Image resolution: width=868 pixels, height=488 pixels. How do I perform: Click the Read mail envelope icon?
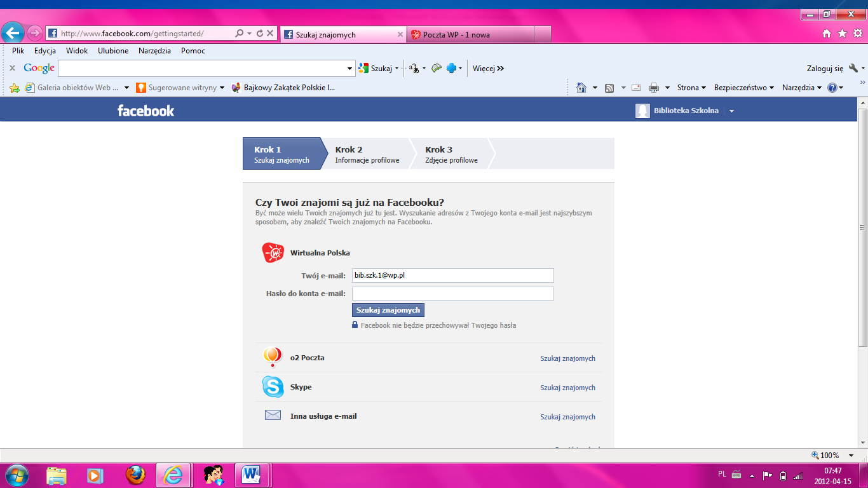636,88
